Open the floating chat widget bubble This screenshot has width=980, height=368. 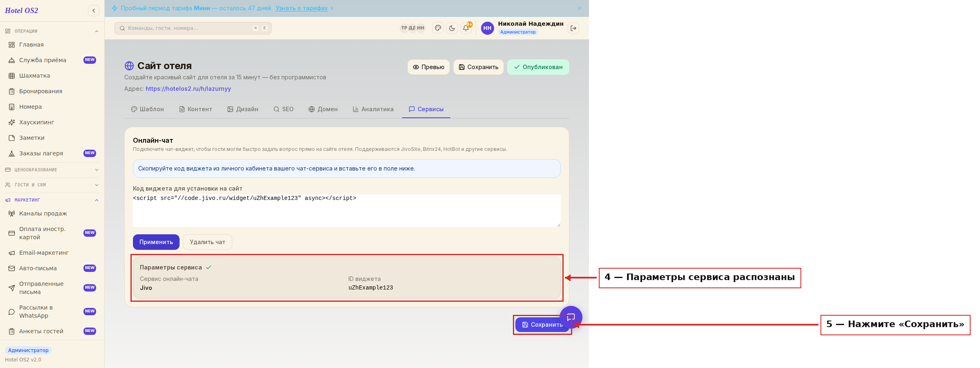click(x=571, y=316)
